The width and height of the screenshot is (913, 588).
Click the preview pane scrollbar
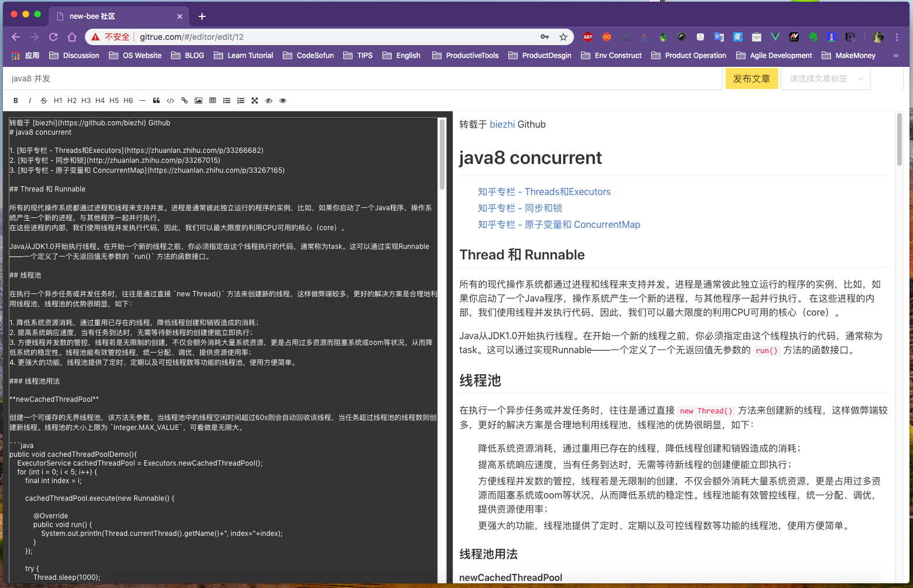(x=899, y=139)
